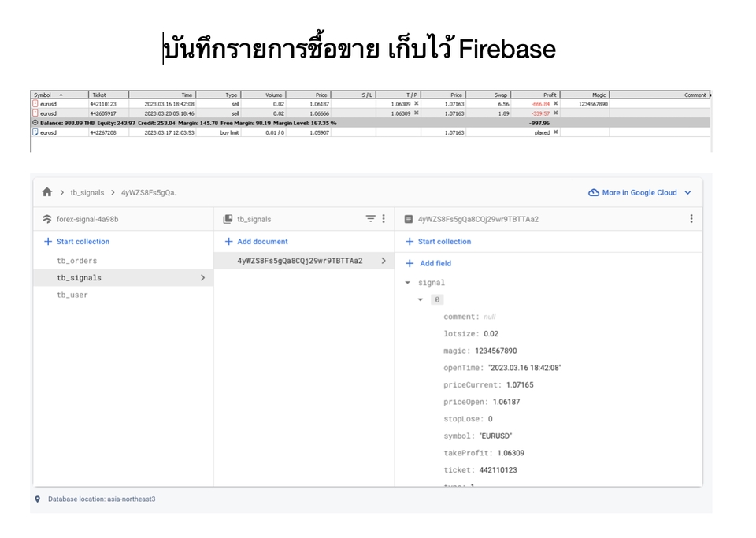Click Database location: asia-northeast3 text
The image size is (756, 538).
[102, 499]
